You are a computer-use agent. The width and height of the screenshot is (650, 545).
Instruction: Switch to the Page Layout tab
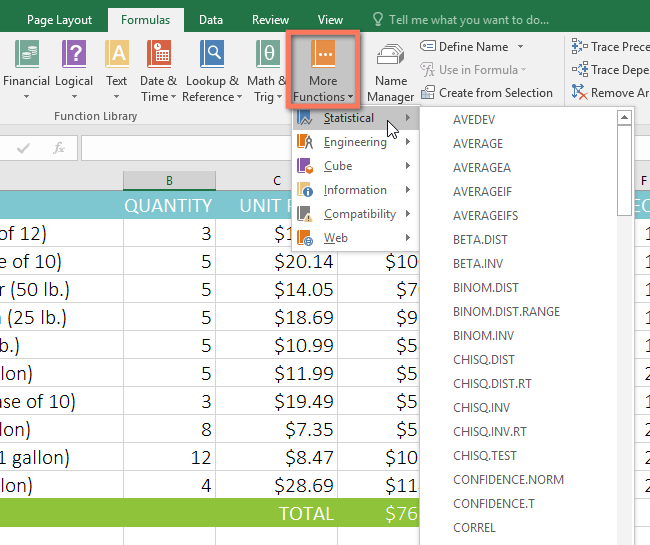point(59,19)
